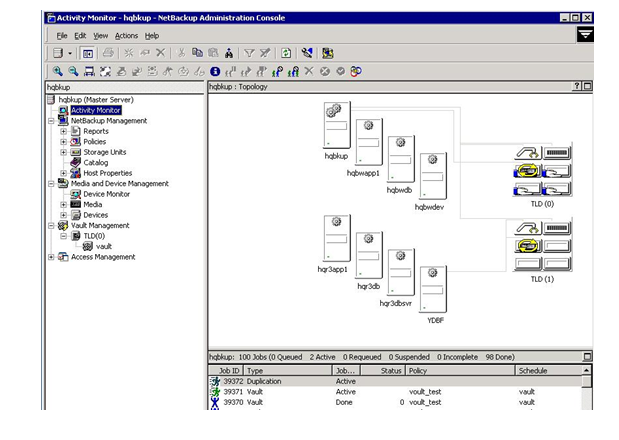Maximize the jobs list pane

[x=587, y=357]
